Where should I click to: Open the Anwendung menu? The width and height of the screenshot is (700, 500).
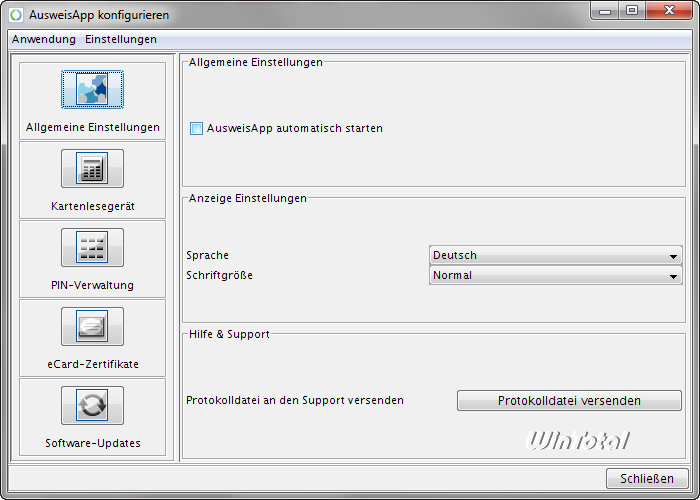point(44,39)
